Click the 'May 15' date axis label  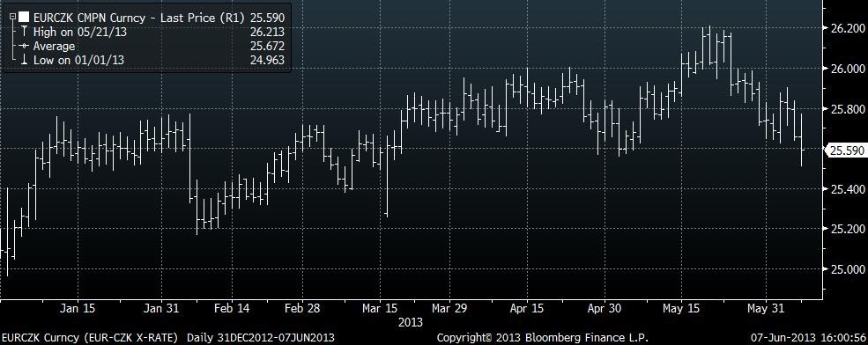(681, 309)
